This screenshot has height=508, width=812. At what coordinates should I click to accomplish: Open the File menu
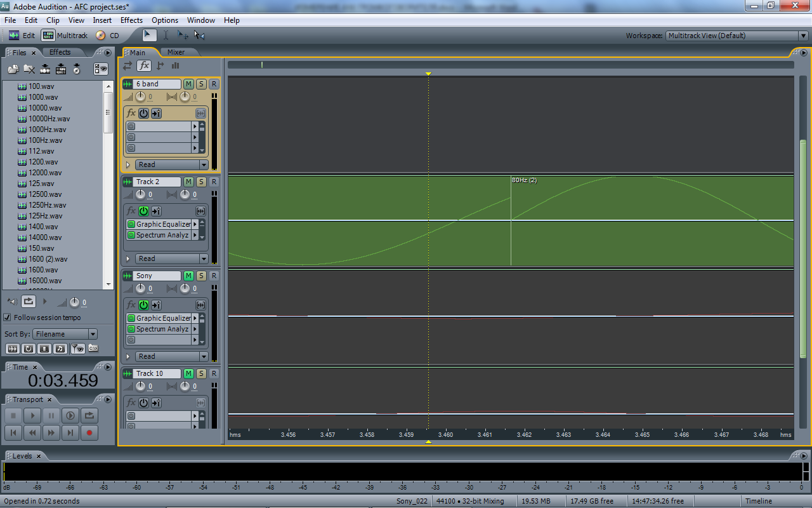click(x=10, y=20)
